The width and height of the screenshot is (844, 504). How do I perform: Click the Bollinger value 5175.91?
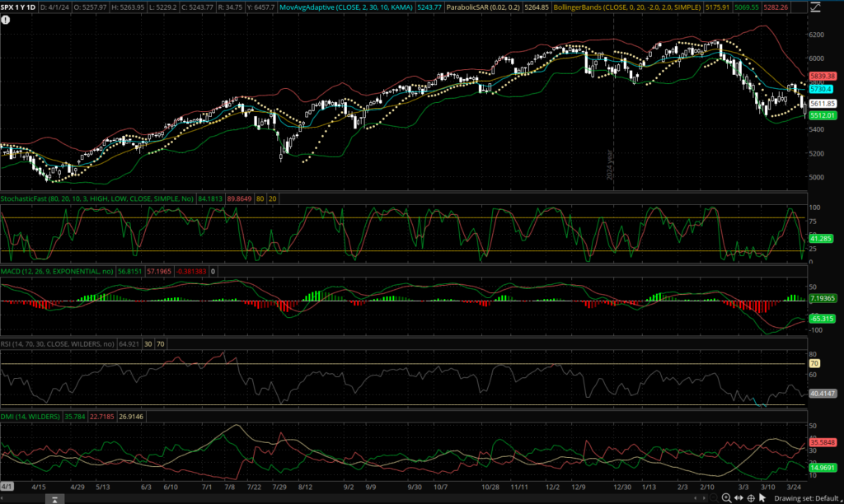pyautogui.click(x=717, y=7)
